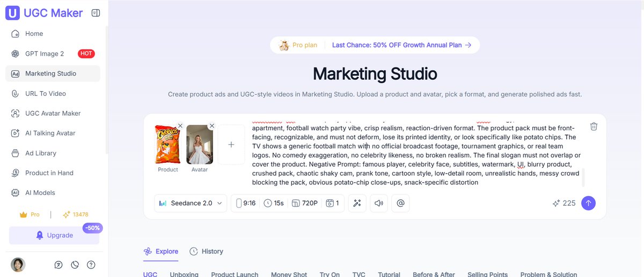644x277 pixels.
Task: Submit the prompt with the purple arrow button
Action: (588, 203)
